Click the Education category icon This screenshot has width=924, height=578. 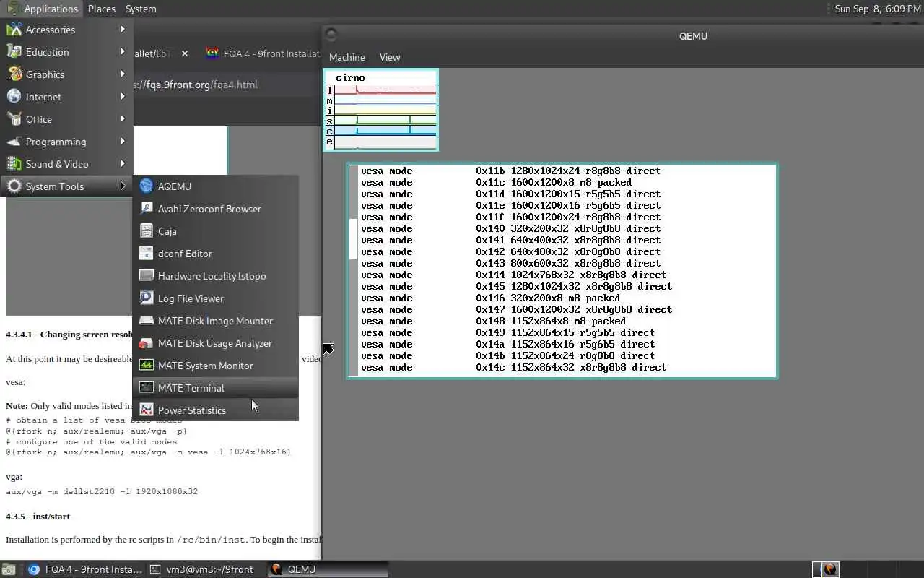[14, 52]
